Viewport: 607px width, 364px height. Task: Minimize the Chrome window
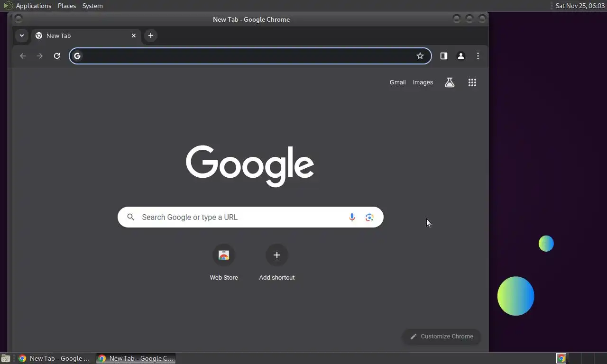coord(457,19)
